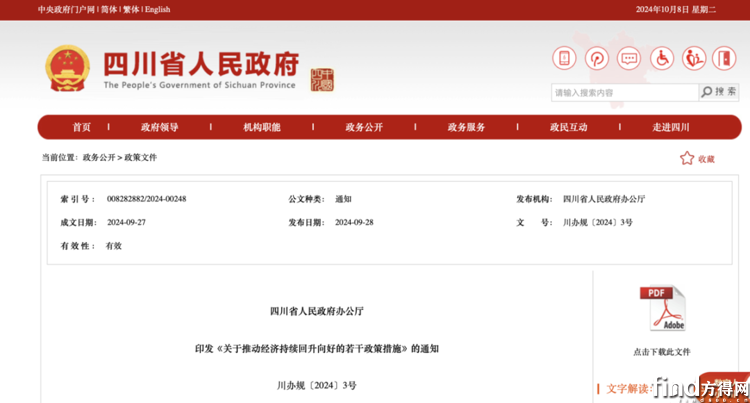Open the 政民互动 navigation item
The width and height of the screenshot is (750, 403).
pyautogui.click(x=568, y=127)
